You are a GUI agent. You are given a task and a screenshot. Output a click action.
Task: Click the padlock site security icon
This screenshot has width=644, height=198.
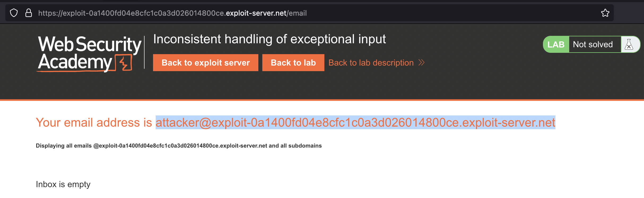(29, 13)
